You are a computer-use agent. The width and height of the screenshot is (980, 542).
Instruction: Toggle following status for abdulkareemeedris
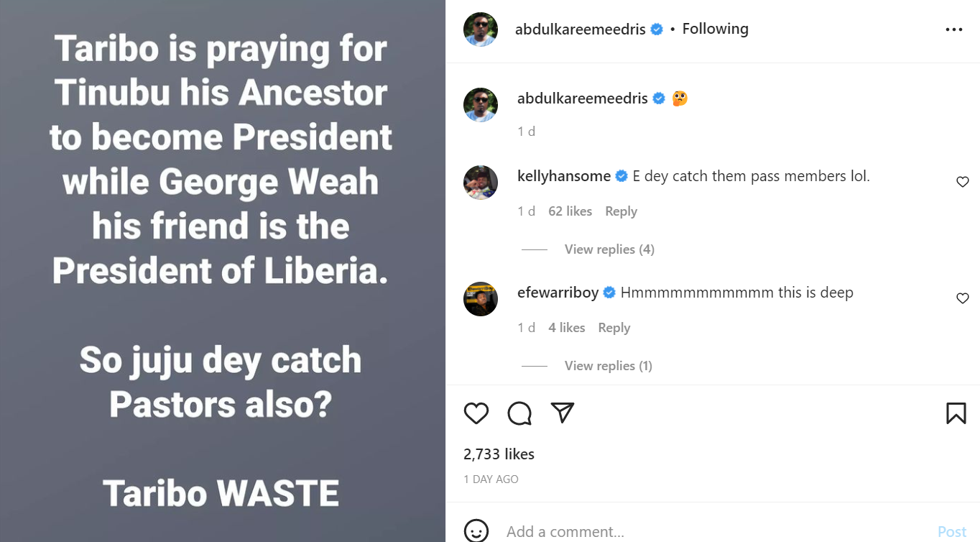coord(715,29)
